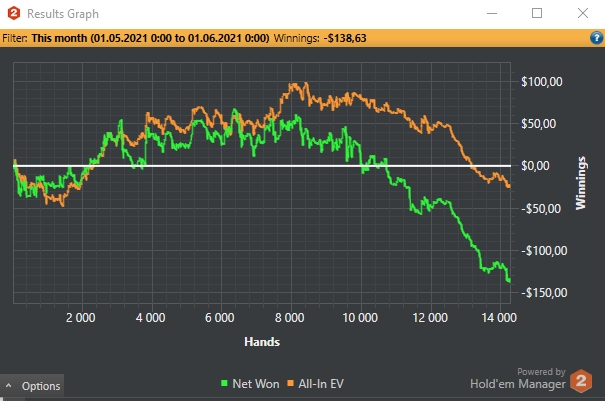Click the All-In EV legend label
This screenshot has width=605, height=401.
coord(321,384)
